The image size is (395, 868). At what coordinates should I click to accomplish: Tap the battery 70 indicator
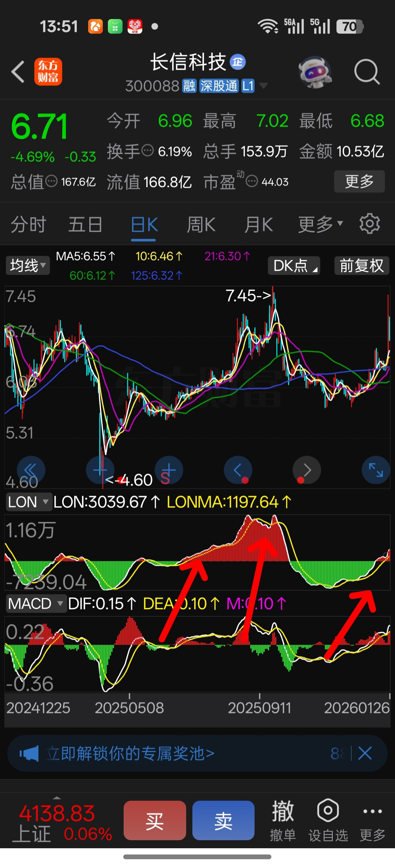click(x=350, y=26)
